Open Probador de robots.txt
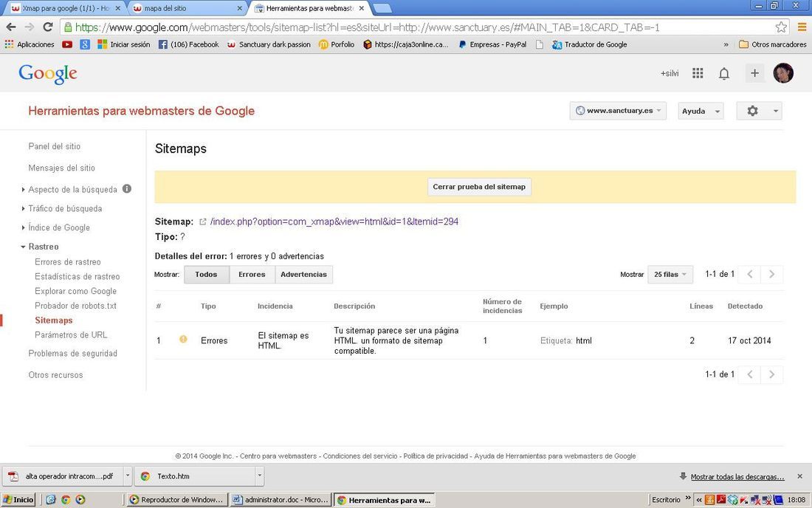 point(75,306)
